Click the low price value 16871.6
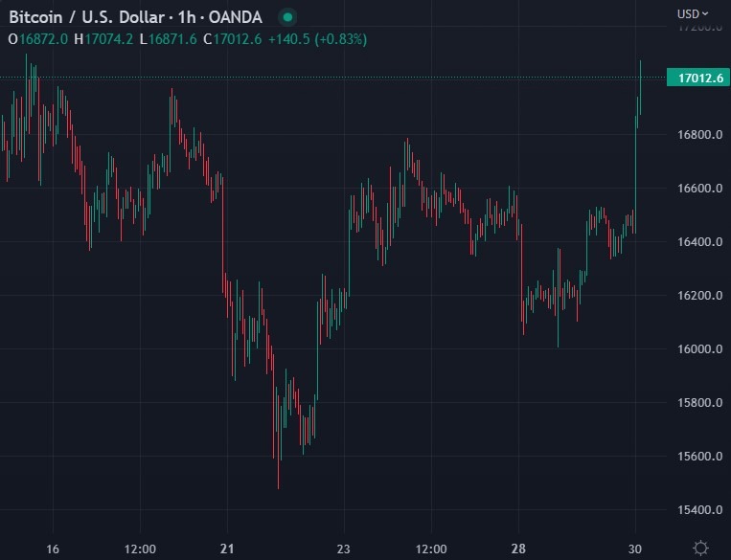Viewport: 731px width, 560px height. click(176, 39)
